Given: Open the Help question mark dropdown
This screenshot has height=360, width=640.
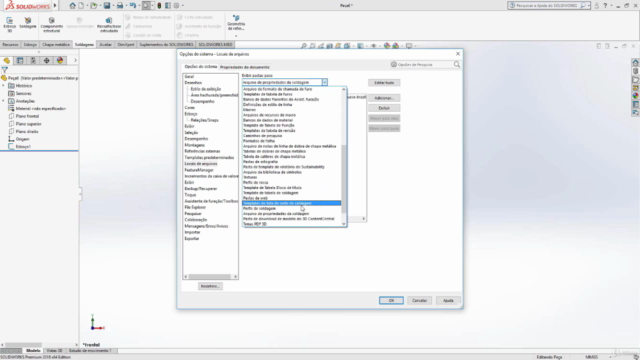Looking at the screenshot, I should [x=611, y=6].
